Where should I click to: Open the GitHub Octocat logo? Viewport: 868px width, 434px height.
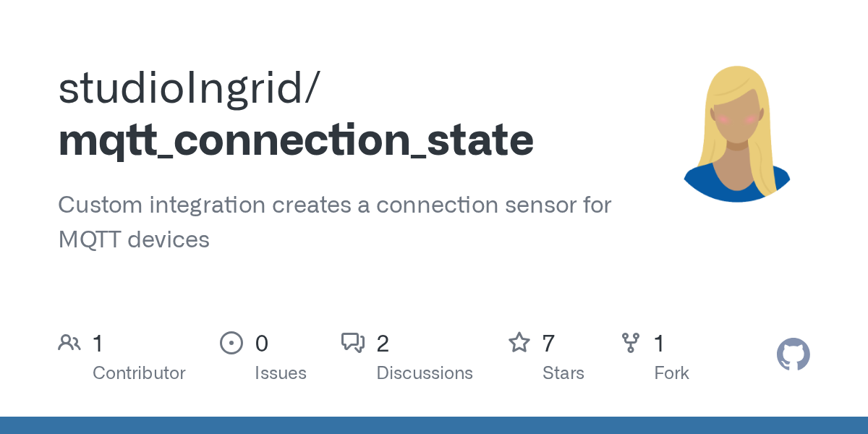pos(793,354)
